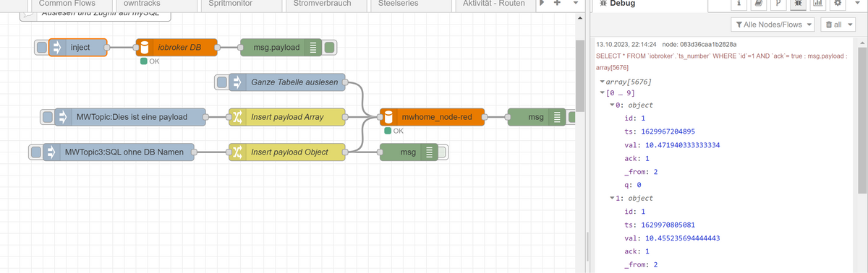
Task: Click arrow icon on MWTopic3:SQL ohne DB Namen
Action: (52, 152)
